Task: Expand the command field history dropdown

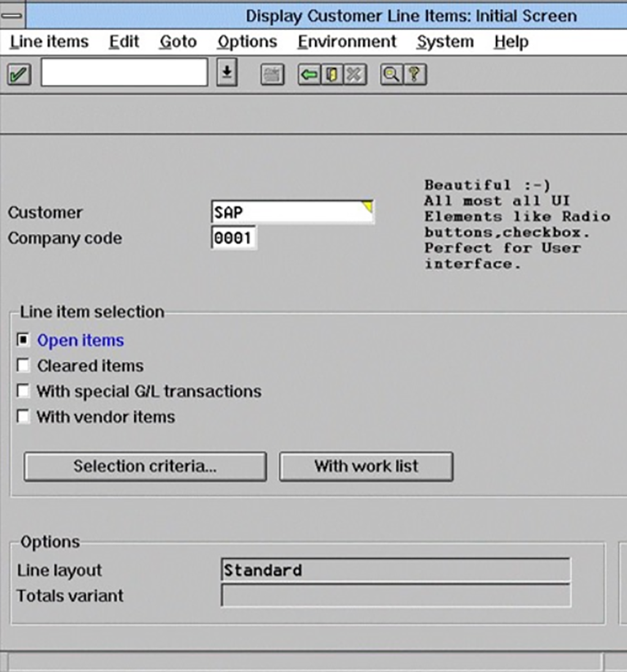Action: click(227, 74)
